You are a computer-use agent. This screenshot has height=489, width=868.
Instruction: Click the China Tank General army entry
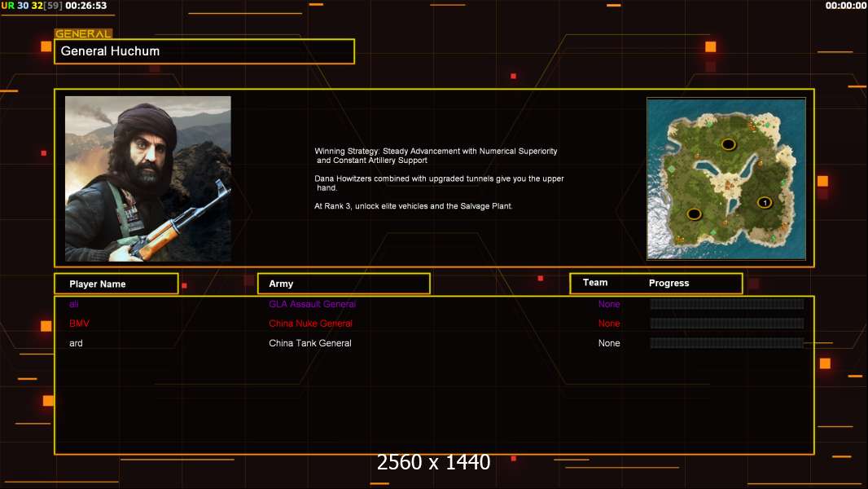point(310,343)
